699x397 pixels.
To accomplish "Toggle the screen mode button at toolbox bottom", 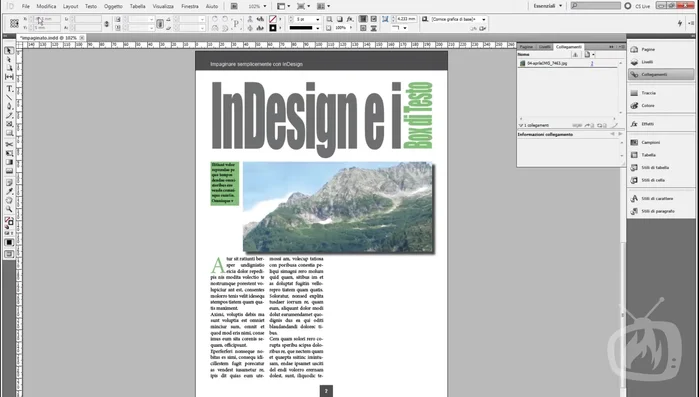I will click(x=9, y=254).
